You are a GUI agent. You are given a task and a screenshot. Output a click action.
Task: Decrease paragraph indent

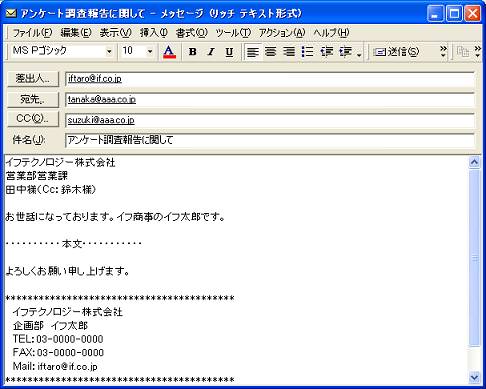coord(326,52)
